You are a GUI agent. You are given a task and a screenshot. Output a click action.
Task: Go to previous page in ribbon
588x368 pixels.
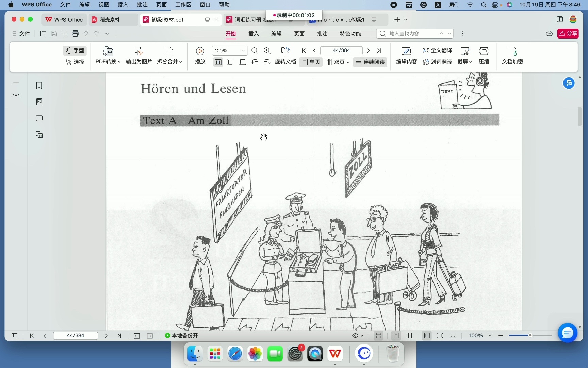click(x=314, y=50)
